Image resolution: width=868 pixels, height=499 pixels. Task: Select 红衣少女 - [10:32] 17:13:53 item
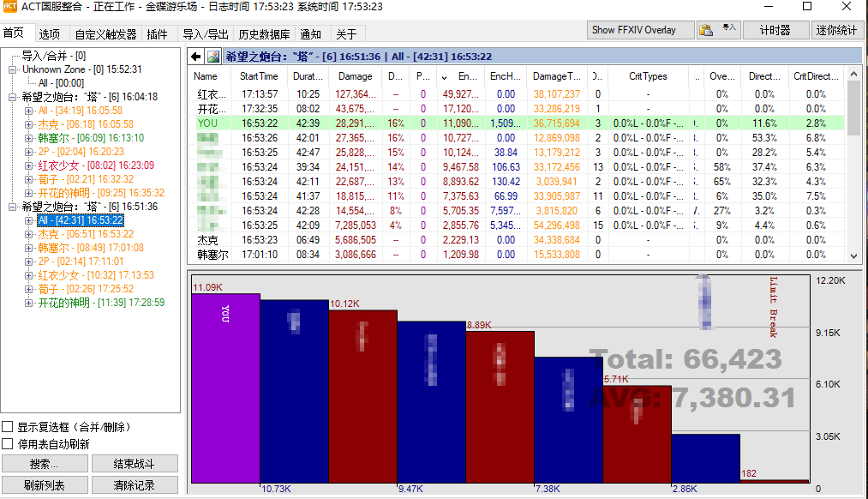click(96, 275)
